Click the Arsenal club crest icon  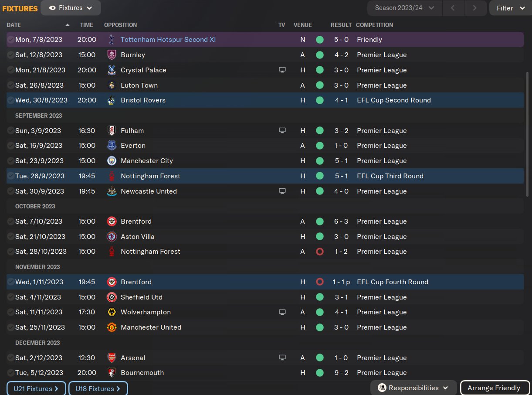pyautogui.click(x=112, y=358)
